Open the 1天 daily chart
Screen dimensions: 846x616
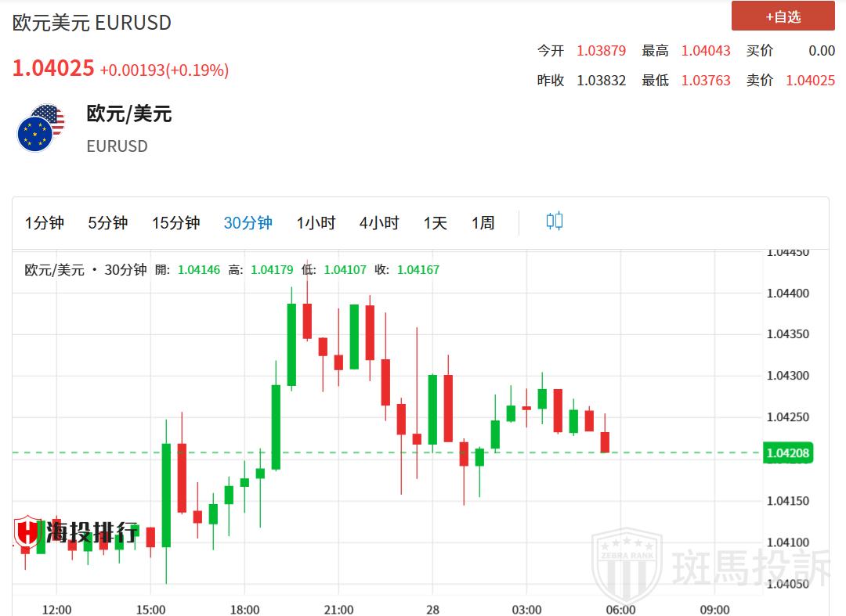(436, 223)
